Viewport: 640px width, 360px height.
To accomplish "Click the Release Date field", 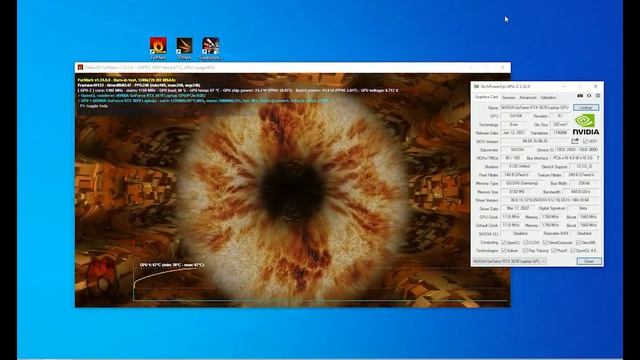I will click(514, 133).
